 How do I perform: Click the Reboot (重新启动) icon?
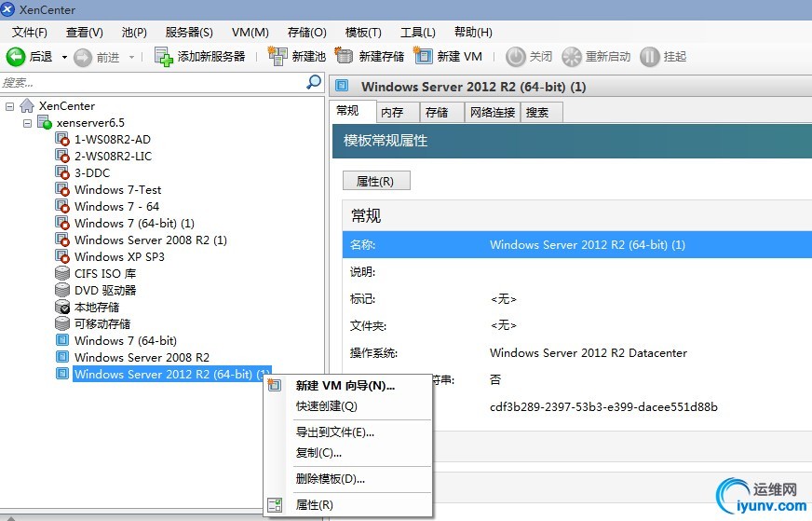[x=572, y=57]
